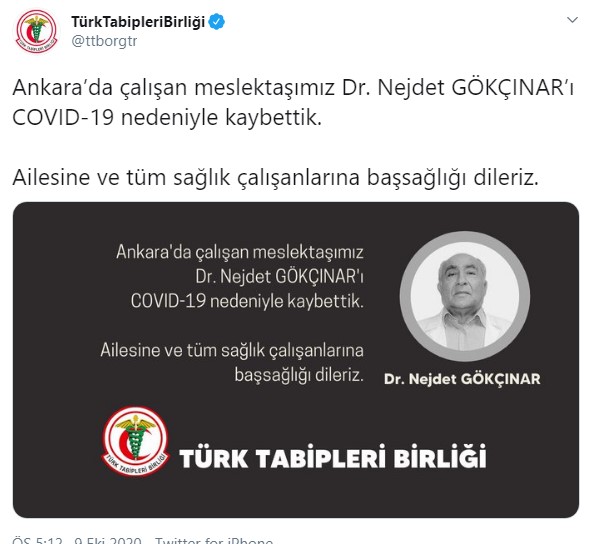This screenshot has height=544, width=592.
Task: Open the 9 Eki 2020 date link
Action: coord(108,540)
